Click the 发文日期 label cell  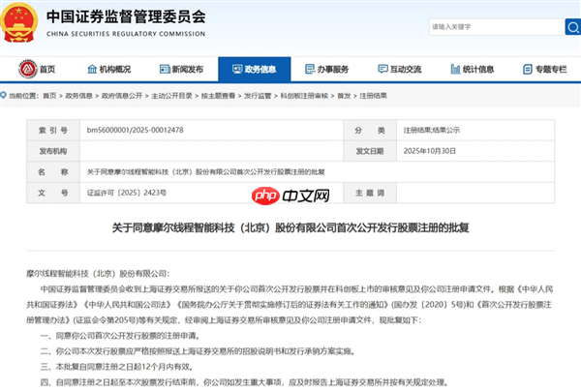coord(370,151)
